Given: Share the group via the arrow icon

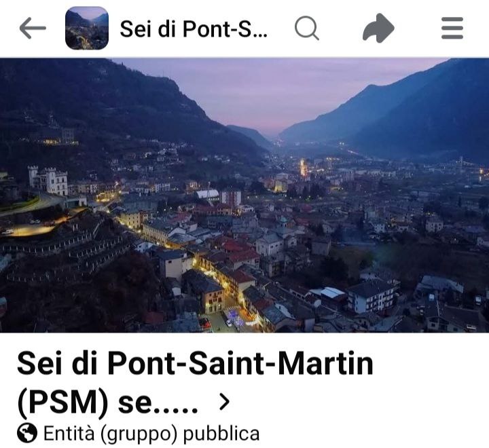Looking at the screenshot, I should 378,28.
